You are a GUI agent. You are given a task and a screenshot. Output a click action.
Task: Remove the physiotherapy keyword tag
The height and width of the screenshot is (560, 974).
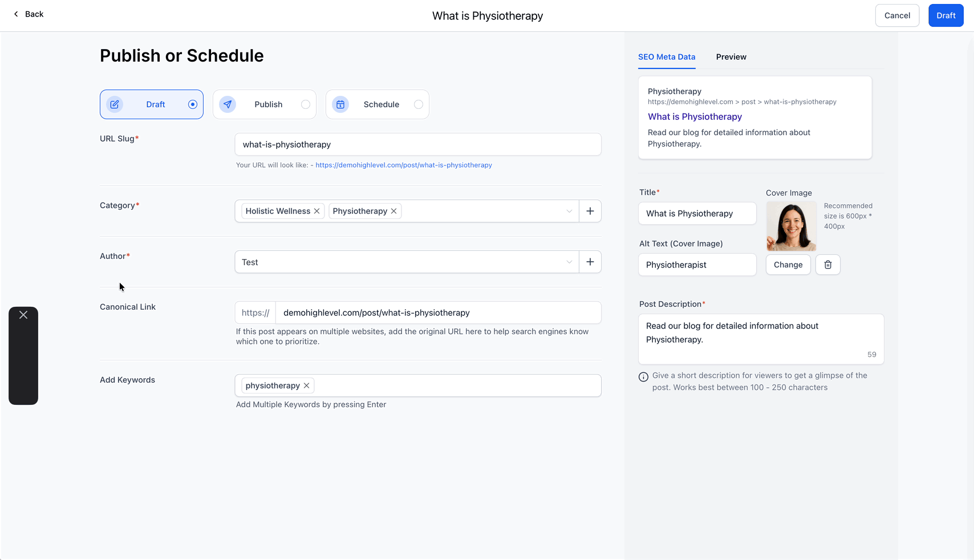307,385
